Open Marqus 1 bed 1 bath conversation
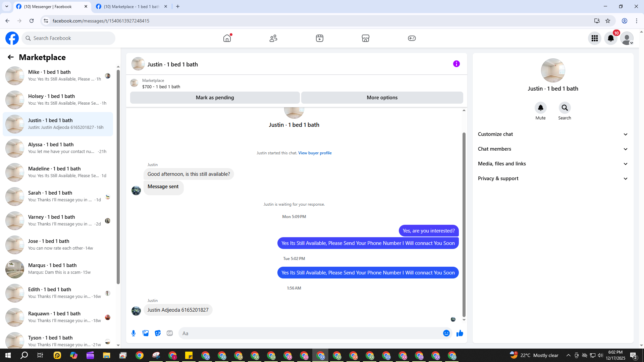Viewport: 644px width, 362px height. click(x=58, y=269)
